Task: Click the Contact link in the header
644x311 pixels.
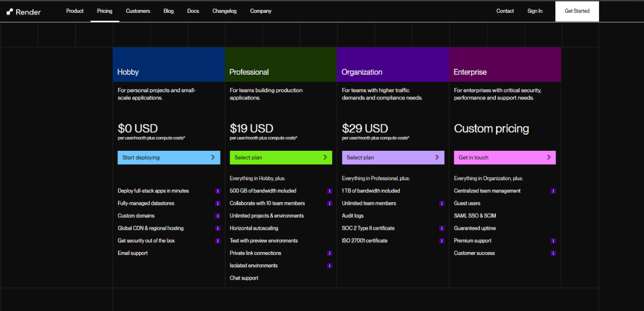Action: point(505,11)
